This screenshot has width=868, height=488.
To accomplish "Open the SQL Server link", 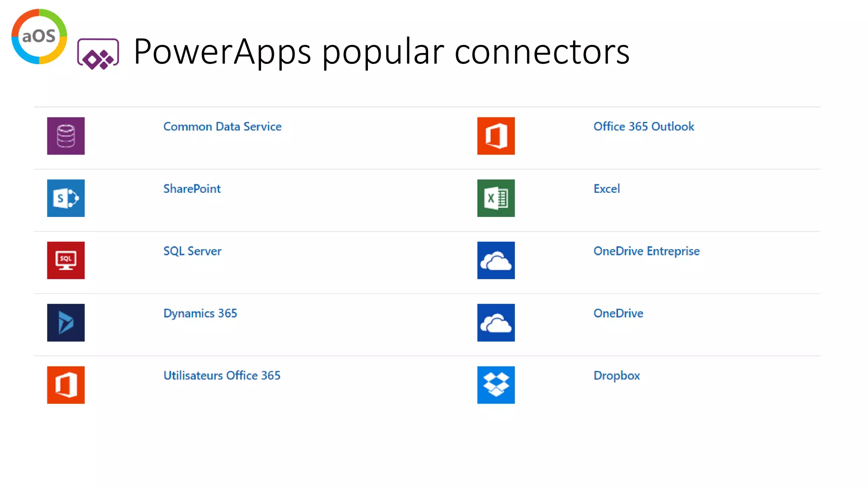I will (x=192, y=251).
